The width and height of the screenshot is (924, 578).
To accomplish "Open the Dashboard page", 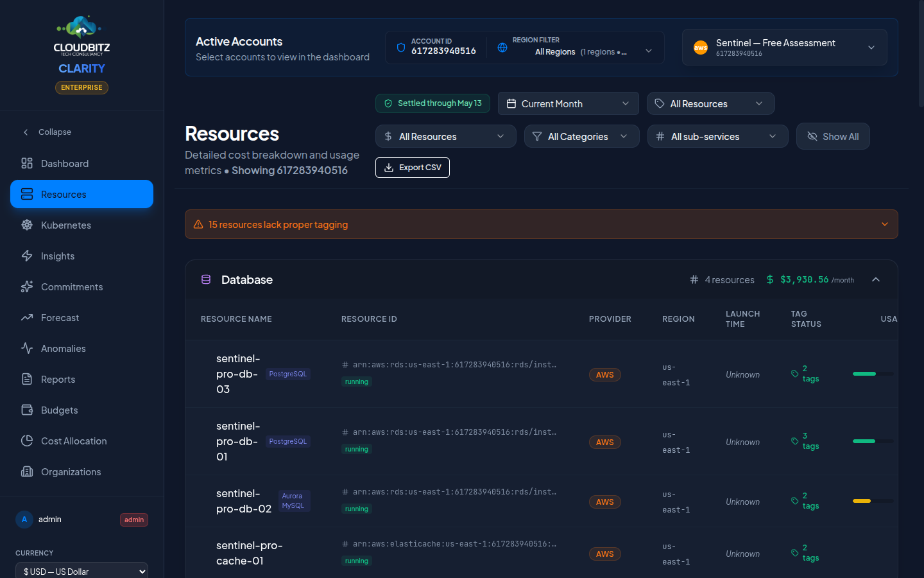I will click(x=81, y=163).
